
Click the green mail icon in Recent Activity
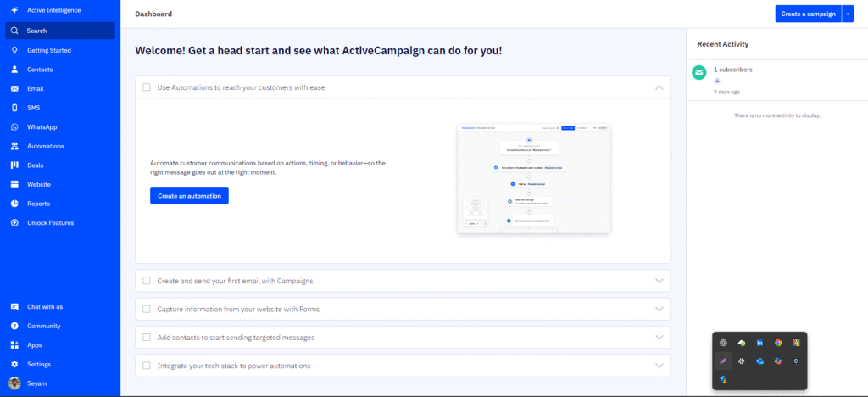(x=699, y=72)
